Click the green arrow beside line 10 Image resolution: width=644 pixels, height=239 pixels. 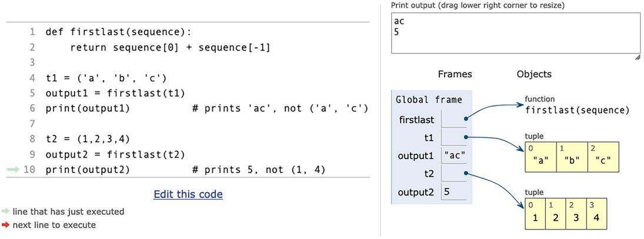click(13, 170)
